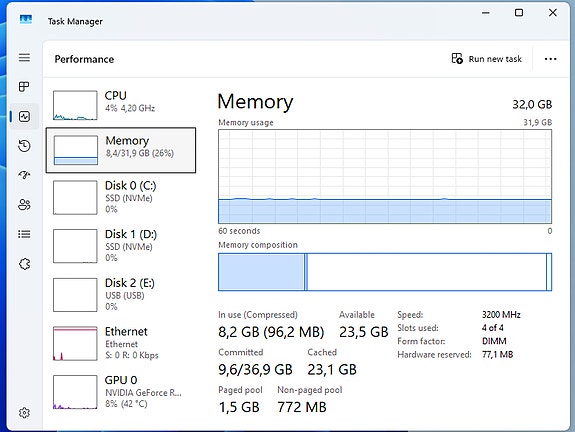The height and width of the screenshot is (432, 575).
Task: Open the Services puzzle icon
Action: [25, 264]
